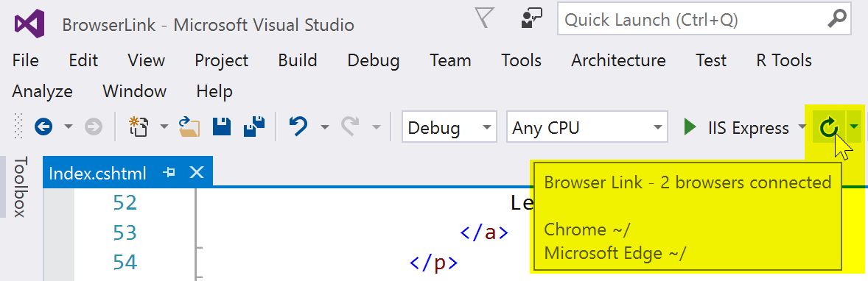Click the Save All icon
The image size is (868, 281).
255,127
